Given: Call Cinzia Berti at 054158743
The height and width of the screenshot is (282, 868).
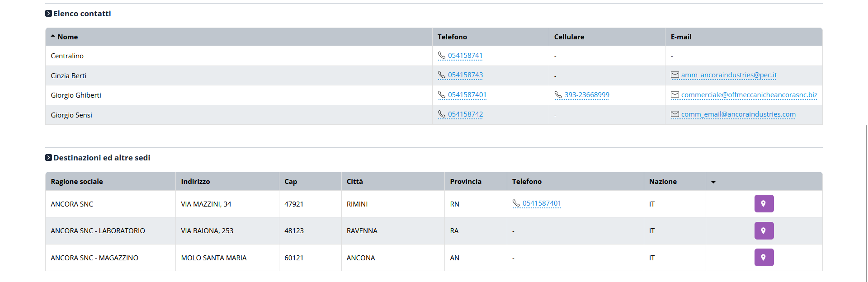Looking at the screenshot, I should 465,75.
